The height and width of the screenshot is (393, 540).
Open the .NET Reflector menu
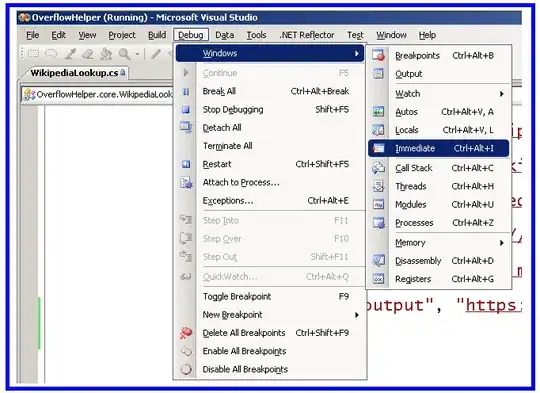pos(307,35)
